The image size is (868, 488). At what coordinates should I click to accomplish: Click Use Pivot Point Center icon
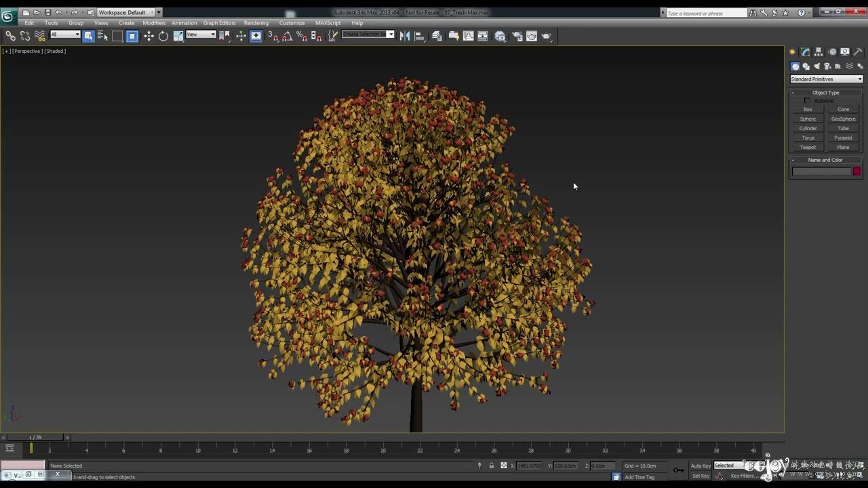pyautogui.click(x=224, y=36)
